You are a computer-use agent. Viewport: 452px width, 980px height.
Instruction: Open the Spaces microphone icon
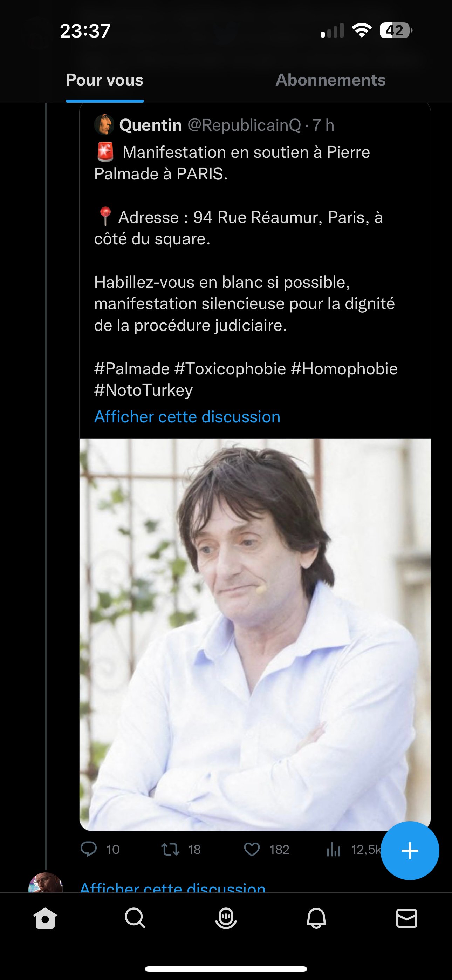click(x=226, y=919)
